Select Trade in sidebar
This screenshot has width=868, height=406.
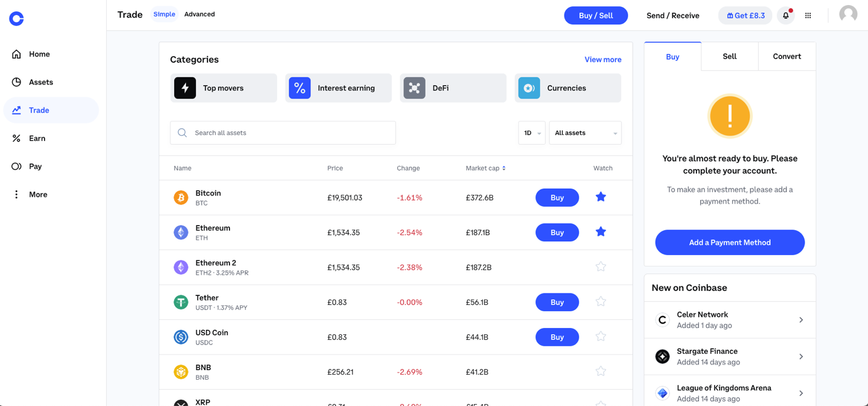pyautogui.click(x=51, y=110)
